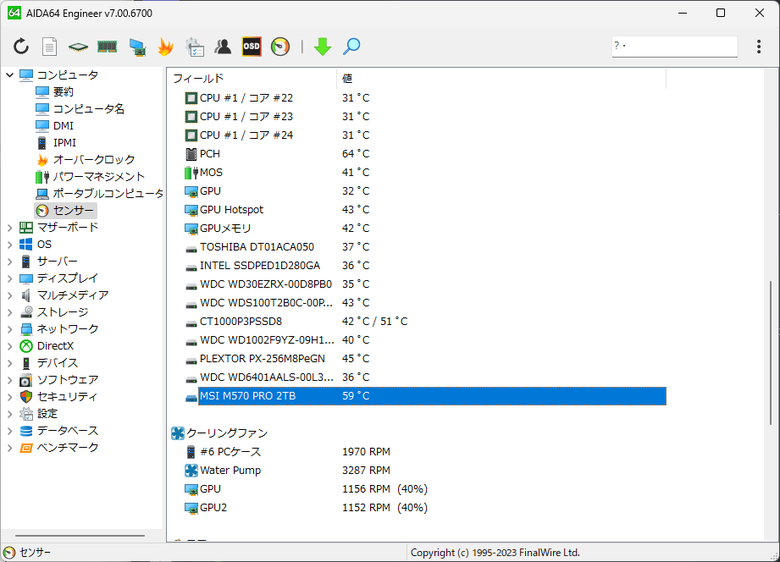The width and height of the screenshot is (780, 562).
Task: Click the magnifier search icon
Action: (352, 47)
